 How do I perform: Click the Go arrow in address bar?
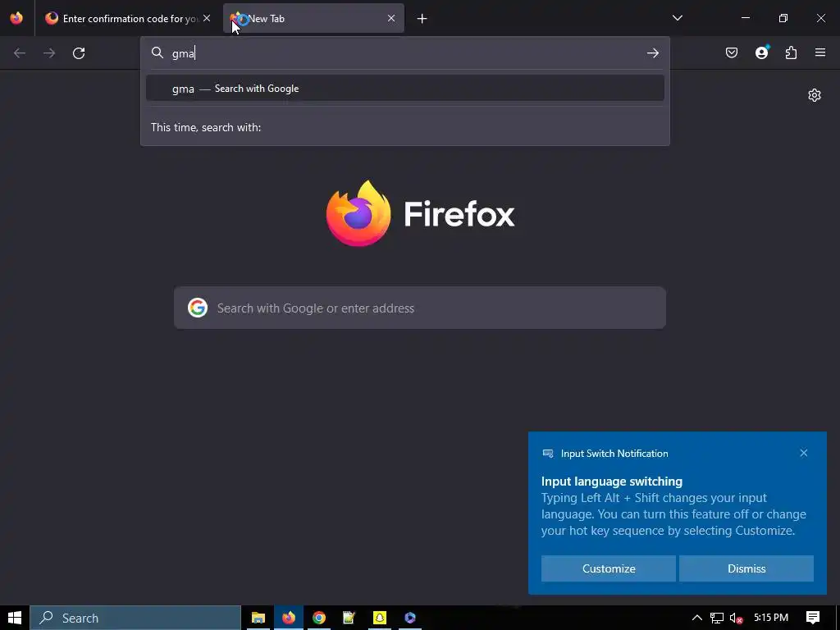click(x=652, y=53)
